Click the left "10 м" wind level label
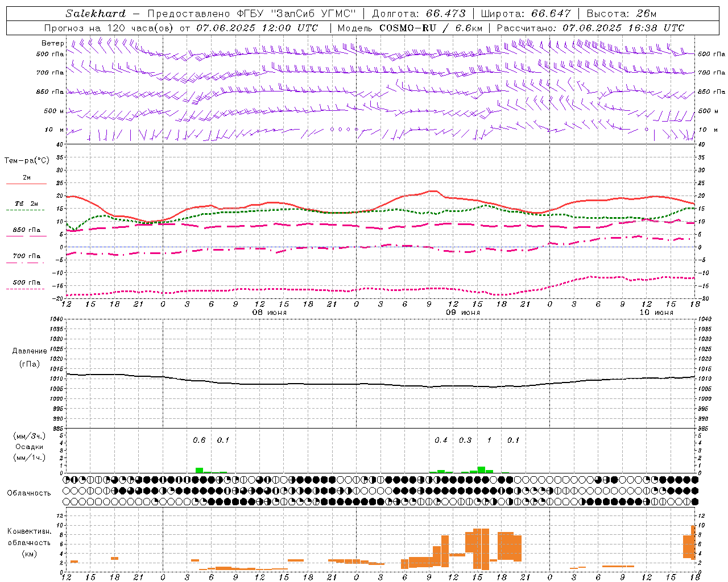The height and width of the screenshot is (582, 728). click(x=54, y=130)
